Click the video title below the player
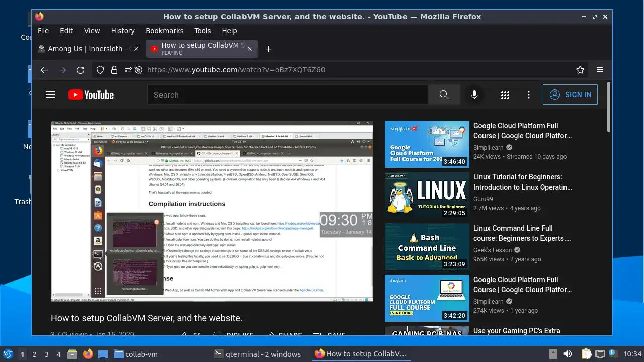 pyautogui.click(x=147, y=318)
